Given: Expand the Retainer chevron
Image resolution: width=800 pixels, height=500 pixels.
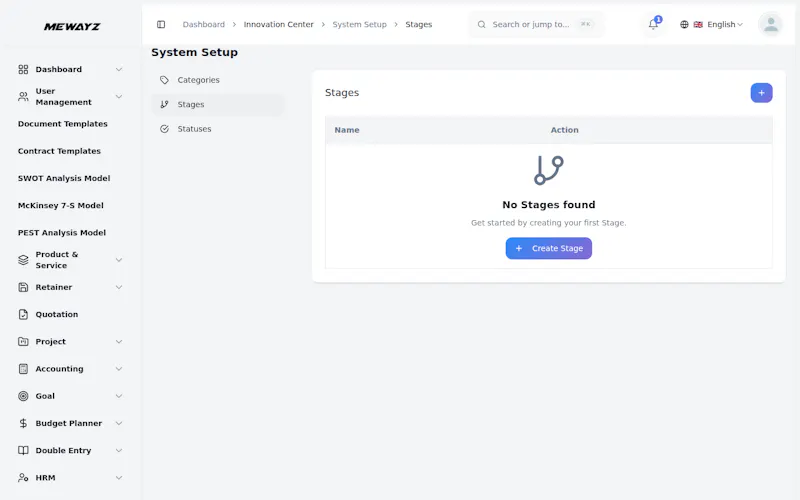Looking at the screenshot, I should click(119, 287).
